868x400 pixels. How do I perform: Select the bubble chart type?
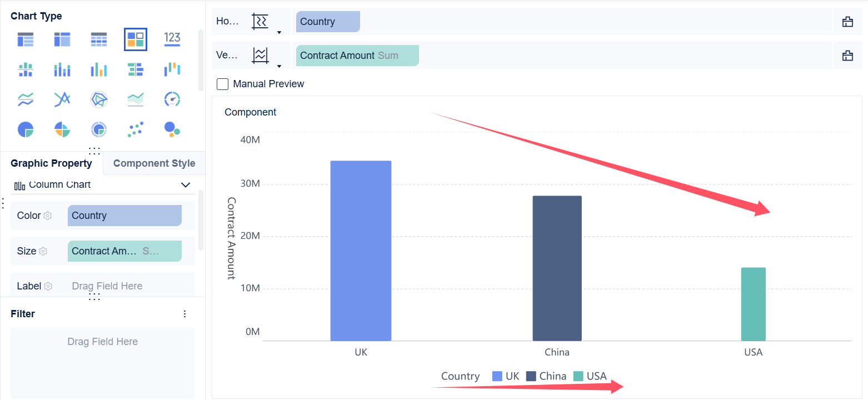pos(172,129)
